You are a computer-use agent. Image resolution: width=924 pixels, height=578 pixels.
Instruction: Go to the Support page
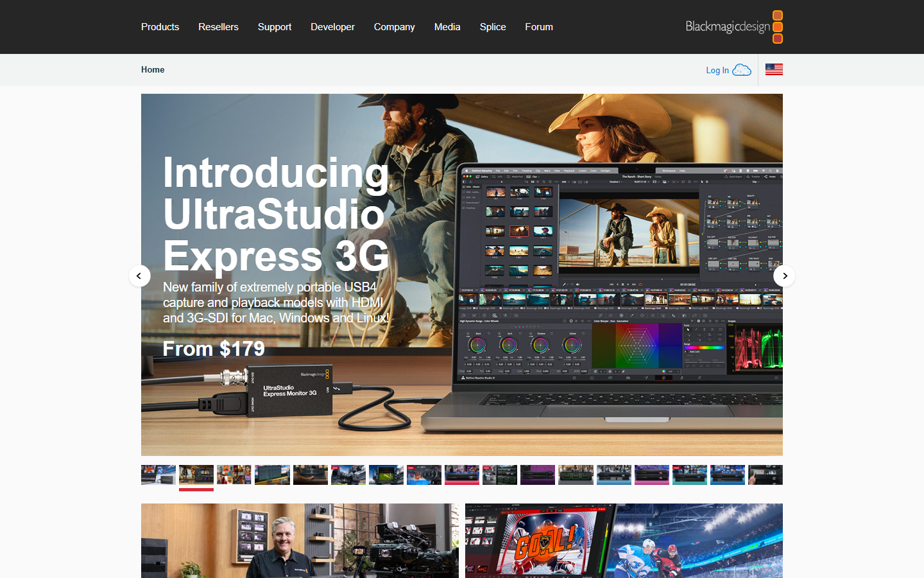point(275,27)
